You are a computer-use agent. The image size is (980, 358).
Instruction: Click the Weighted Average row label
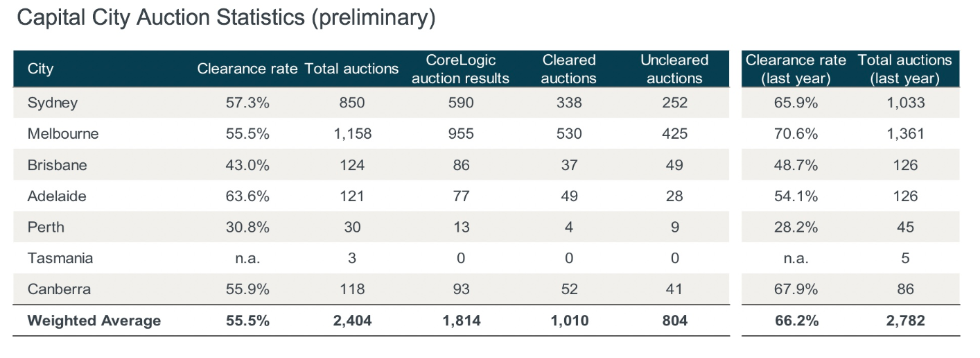tap(94, 321)
